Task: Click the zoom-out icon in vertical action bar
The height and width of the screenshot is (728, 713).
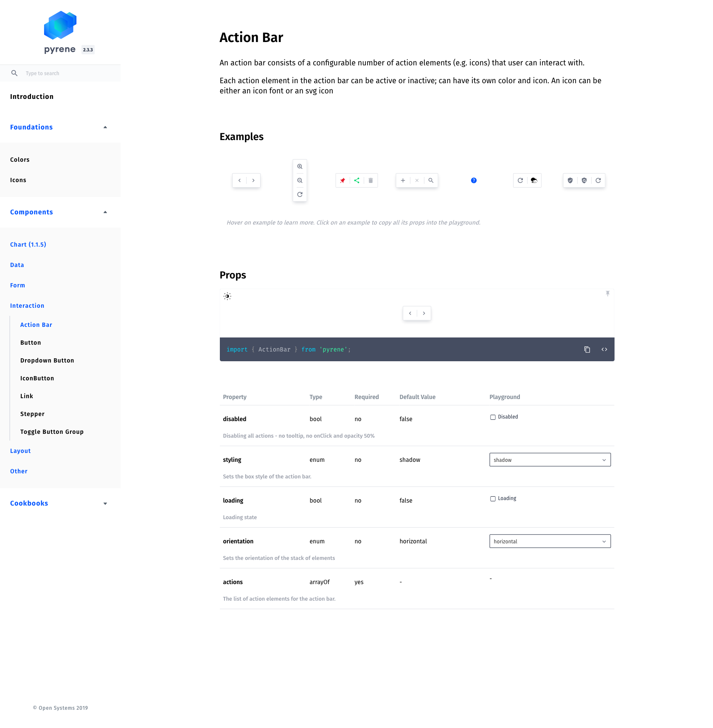Action: (x=300, y=180)
